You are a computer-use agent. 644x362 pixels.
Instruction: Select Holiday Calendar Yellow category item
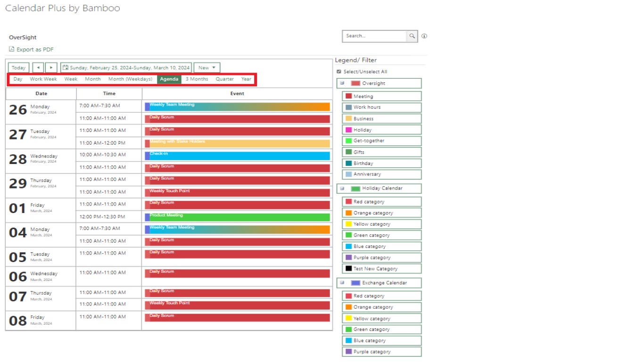(382, 224)
